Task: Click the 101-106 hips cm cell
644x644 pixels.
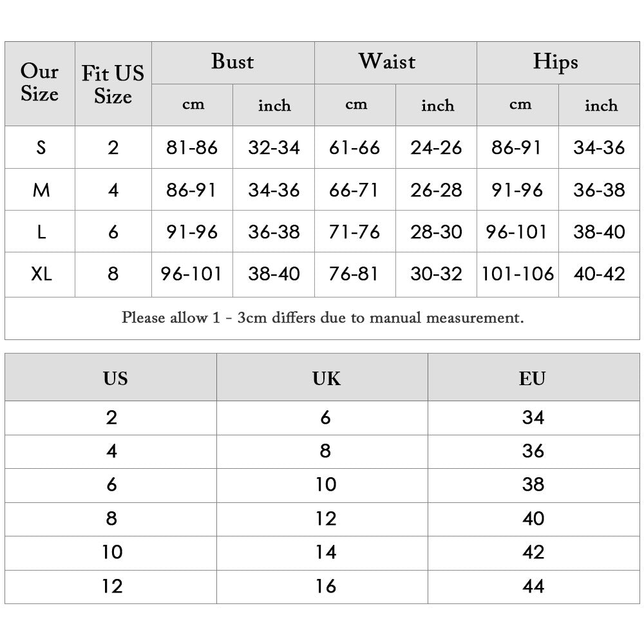Action: coord(518,274)
